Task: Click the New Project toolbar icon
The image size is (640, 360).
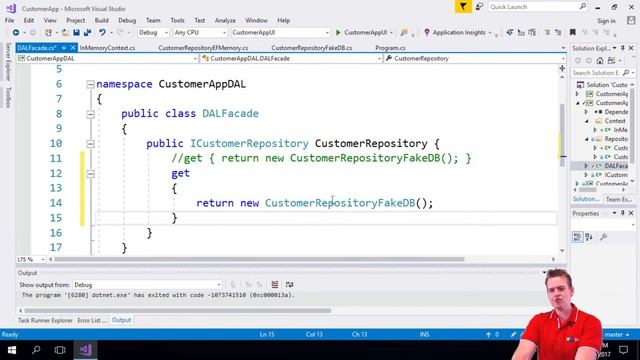Action: pos(49,32)
